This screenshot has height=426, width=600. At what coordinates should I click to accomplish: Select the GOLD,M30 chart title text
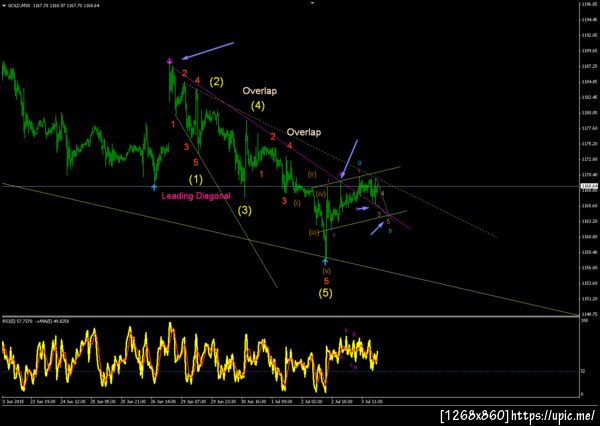click(x=17, y=6)
